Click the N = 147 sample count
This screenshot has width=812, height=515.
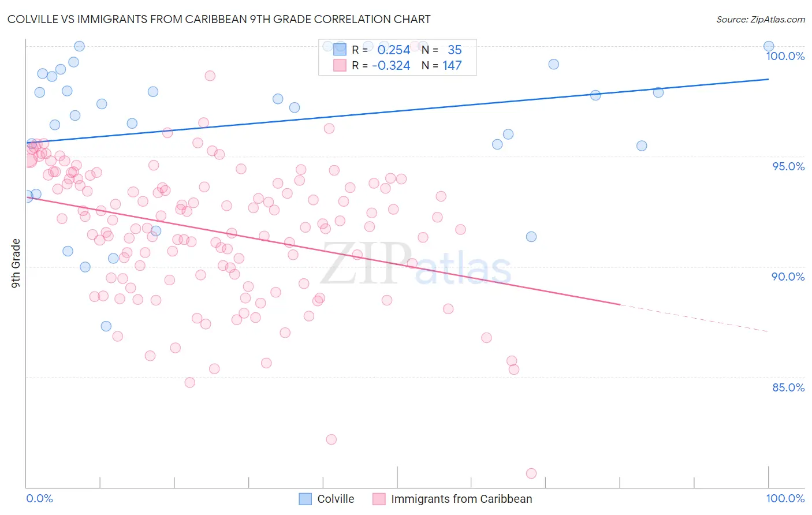[442, 65]
